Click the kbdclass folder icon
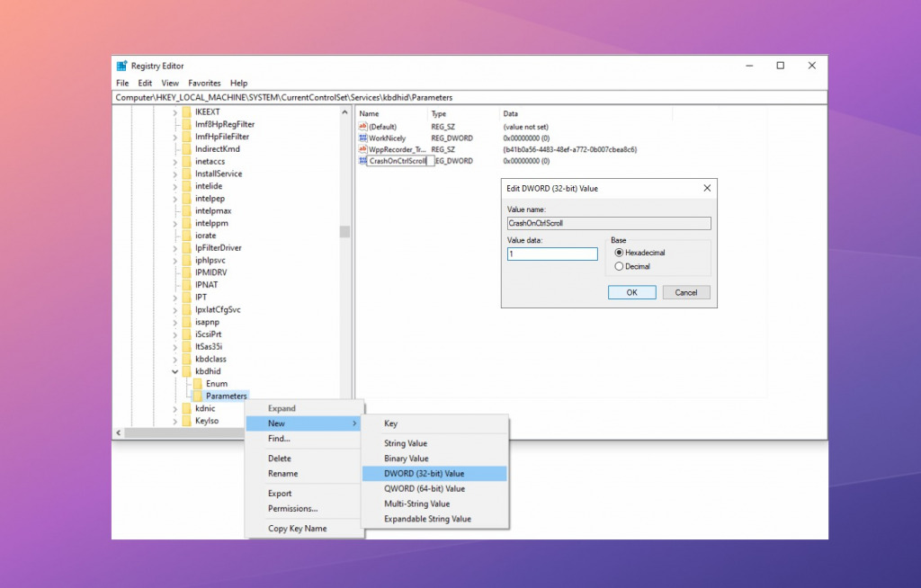 (187, 359)
